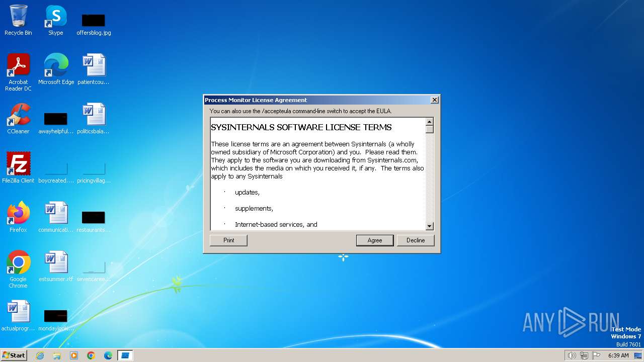Select the awayhelpful... file icon
This screenshot has width=644, height=362.
[56, 123]
